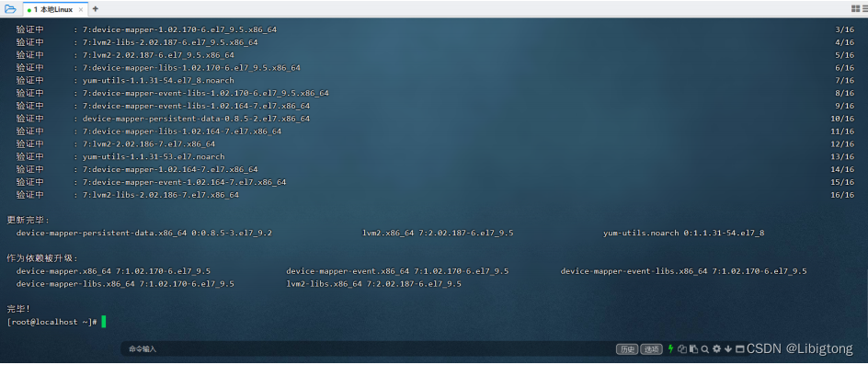Click the paste icon in command bar
This screenshot has height=365, width=868.
[693, 349]
